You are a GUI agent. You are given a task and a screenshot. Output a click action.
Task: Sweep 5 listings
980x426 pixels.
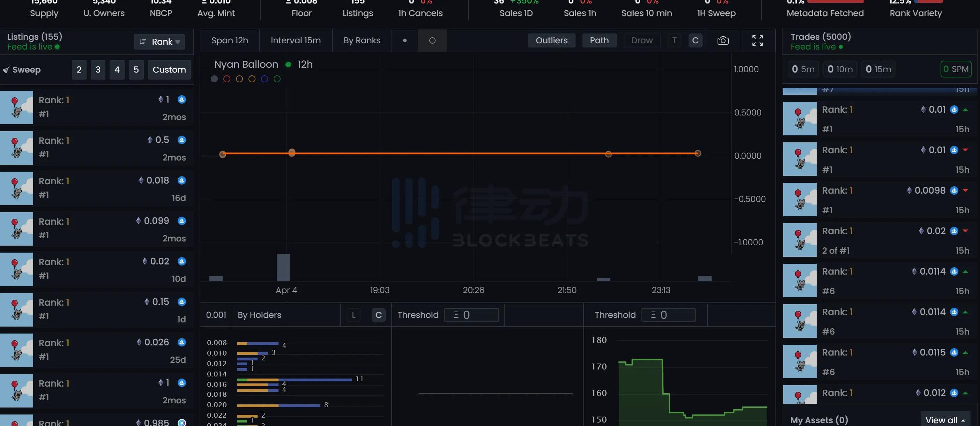[x=136, y=70]
